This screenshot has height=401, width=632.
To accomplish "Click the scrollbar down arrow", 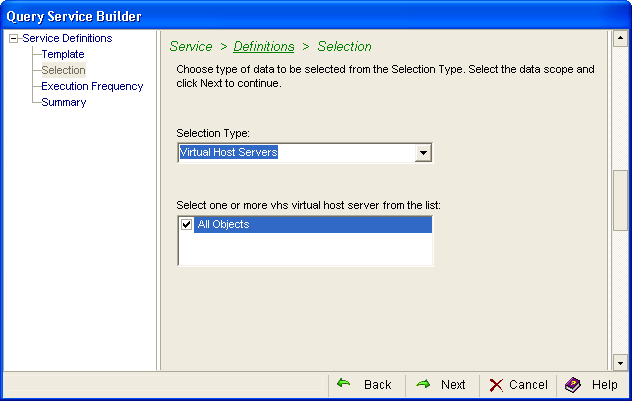I will tap(620, 363).
